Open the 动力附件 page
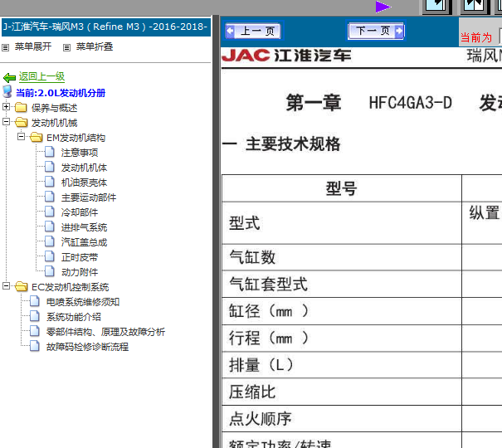Image resolution: width=502 pixels, height=448 pixels. click(x=80, y=272)
